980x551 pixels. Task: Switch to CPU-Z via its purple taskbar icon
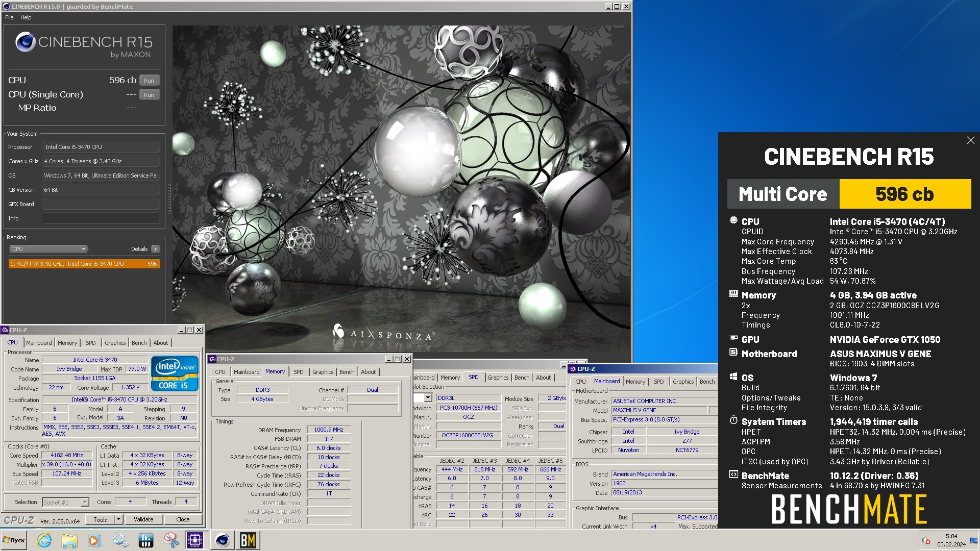[195, 540]
